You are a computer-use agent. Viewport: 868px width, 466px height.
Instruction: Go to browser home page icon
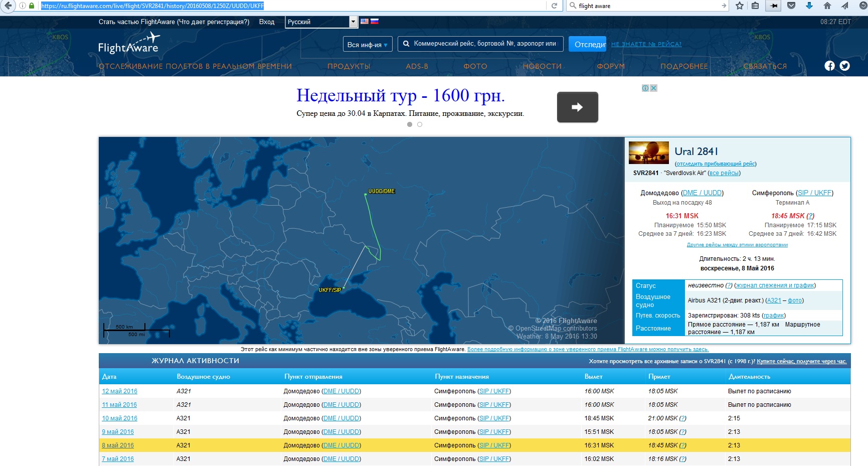[827, 6]
